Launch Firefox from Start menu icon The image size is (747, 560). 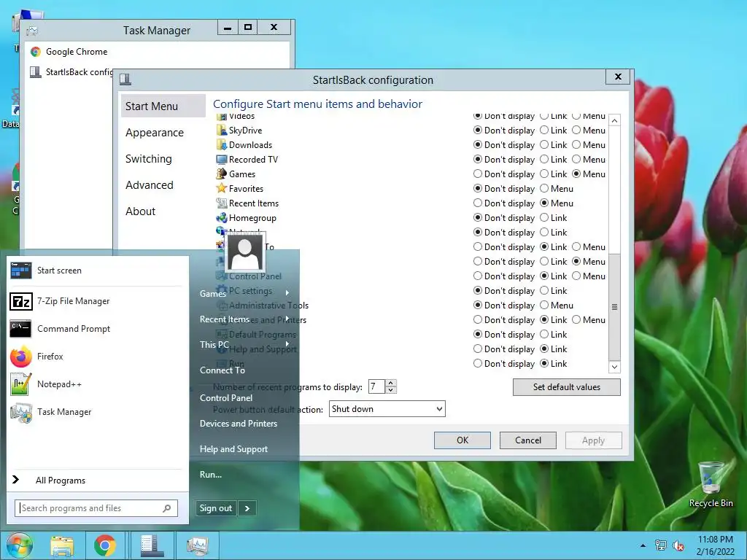[x=21, y=357]
